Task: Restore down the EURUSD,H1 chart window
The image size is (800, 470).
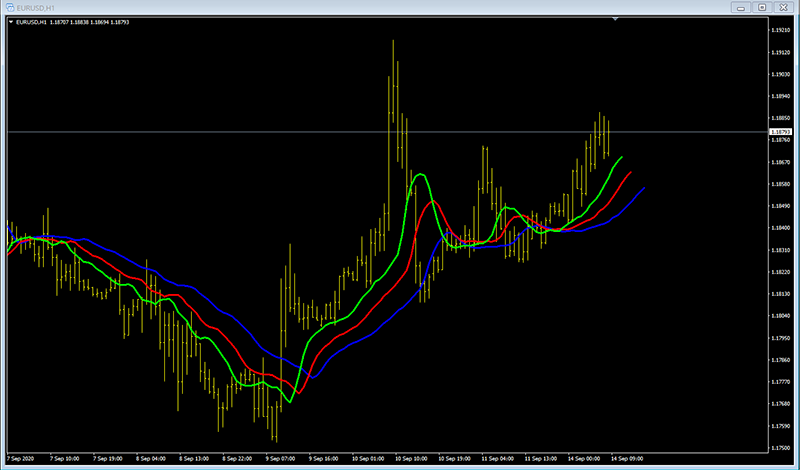Action: 762,7
